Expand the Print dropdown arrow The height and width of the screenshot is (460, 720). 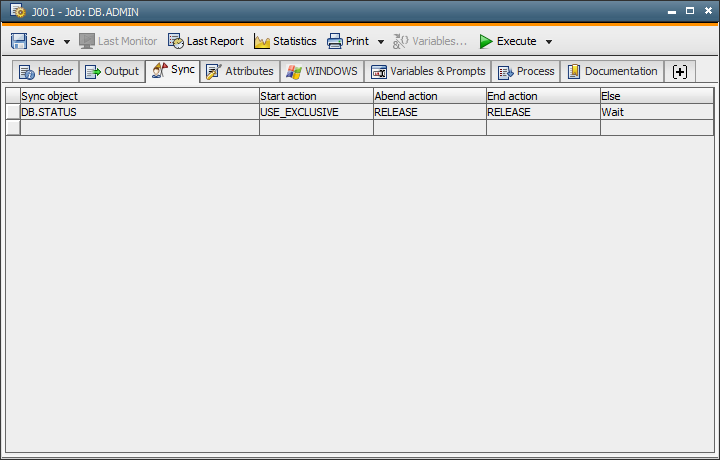381,42
